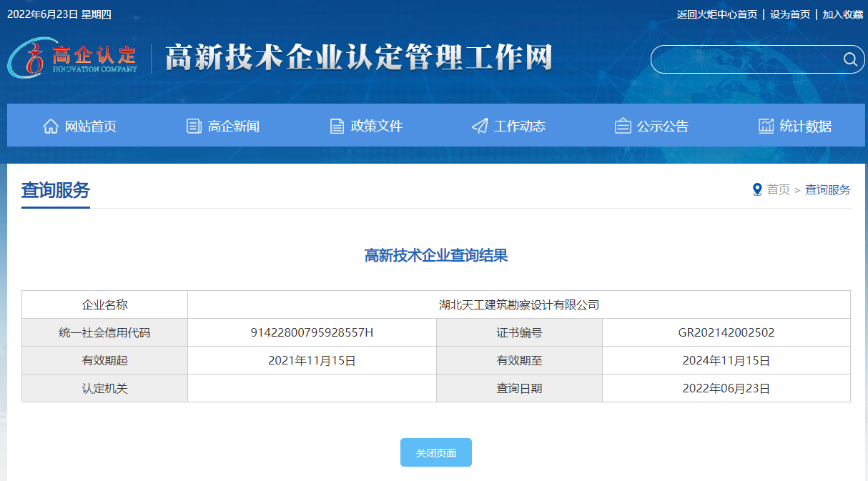Click the news icon beside 高企新闻
868x481 pixels.
[x=194, y=127]
